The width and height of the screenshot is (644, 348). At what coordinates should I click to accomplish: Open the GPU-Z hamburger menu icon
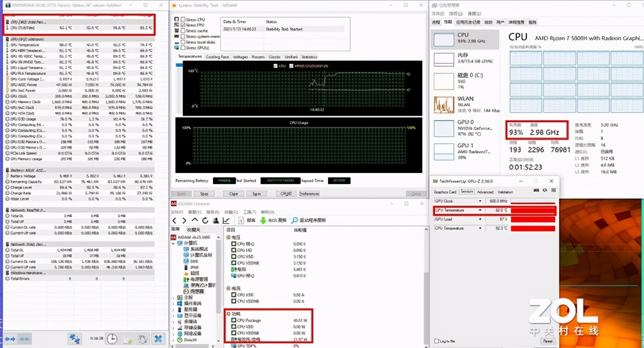click(x=552, y=190)
